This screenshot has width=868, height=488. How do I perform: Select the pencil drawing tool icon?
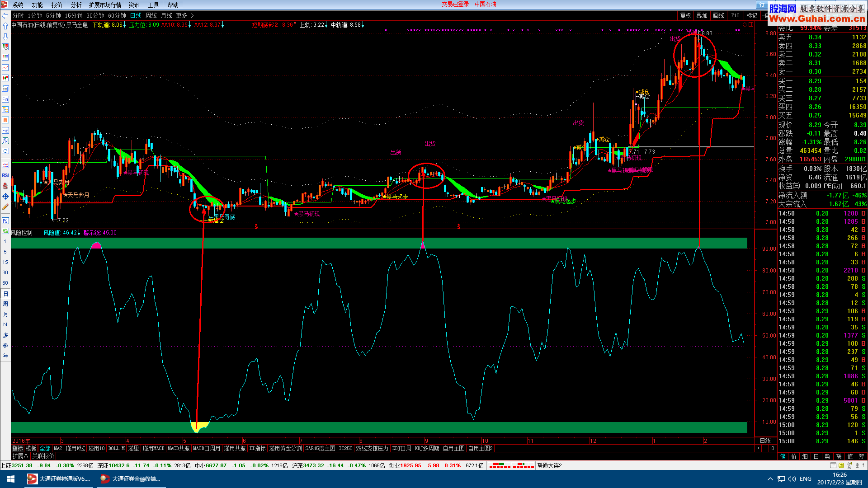pyautogui.click(x=5, y=206)
